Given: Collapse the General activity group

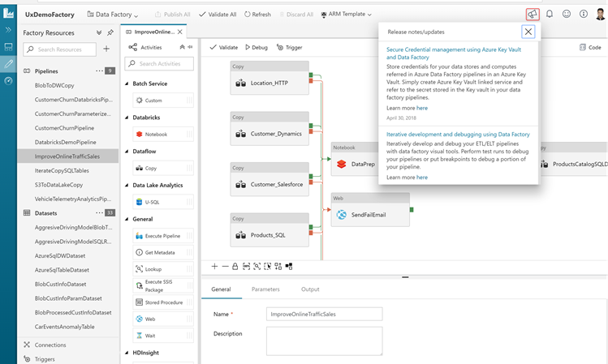Looking at the screenshot, I should (x=127, y=219).
